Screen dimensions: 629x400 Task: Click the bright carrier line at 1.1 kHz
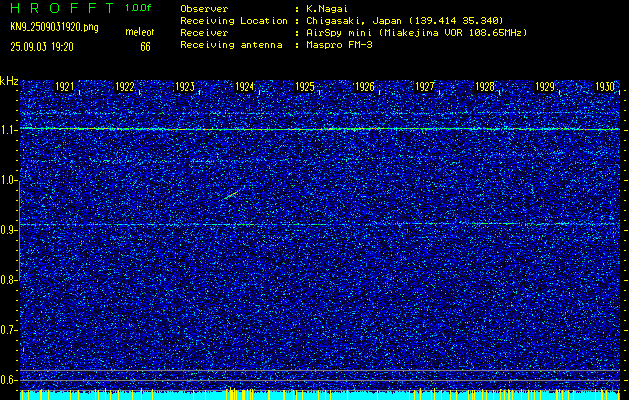(320, 129)
